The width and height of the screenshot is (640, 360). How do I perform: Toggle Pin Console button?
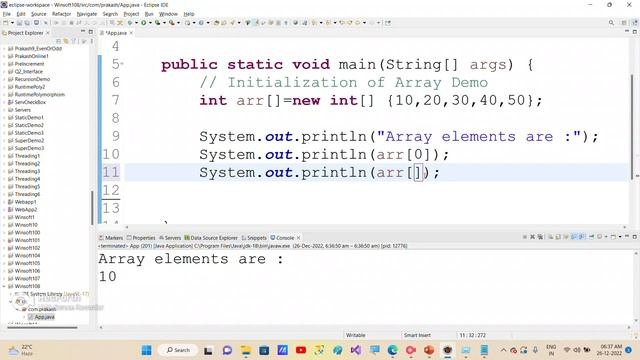pos(591,237)
